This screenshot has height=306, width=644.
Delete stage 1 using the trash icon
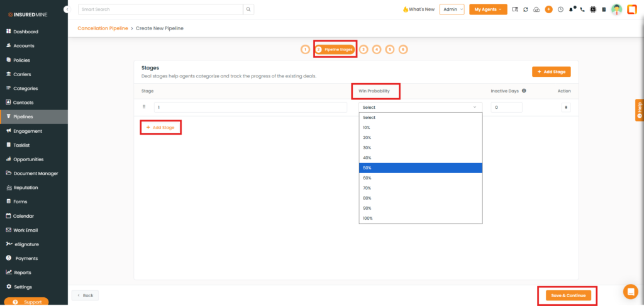coord(565,108)
